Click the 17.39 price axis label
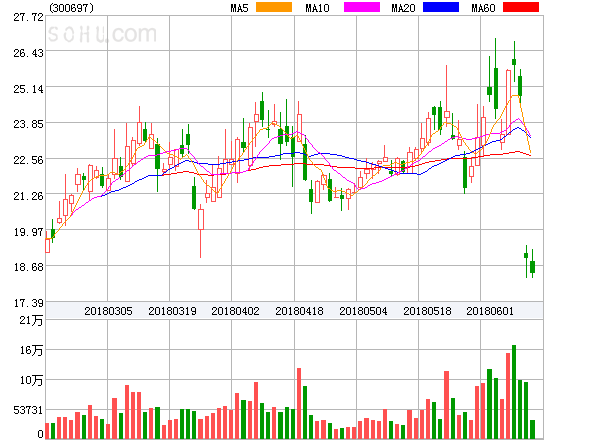This screenshot has width=600, height=440. [x=28, y=303]
